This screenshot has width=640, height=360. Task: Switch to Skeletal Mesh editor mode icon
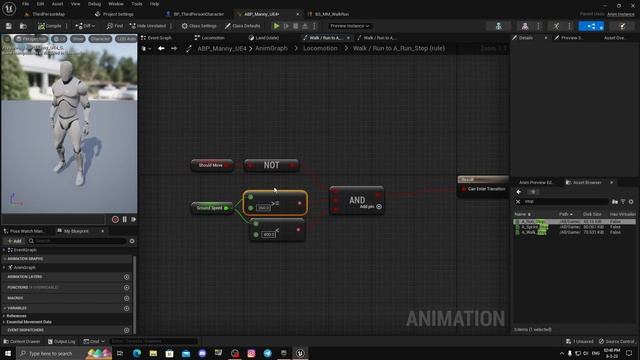(525, 26)
